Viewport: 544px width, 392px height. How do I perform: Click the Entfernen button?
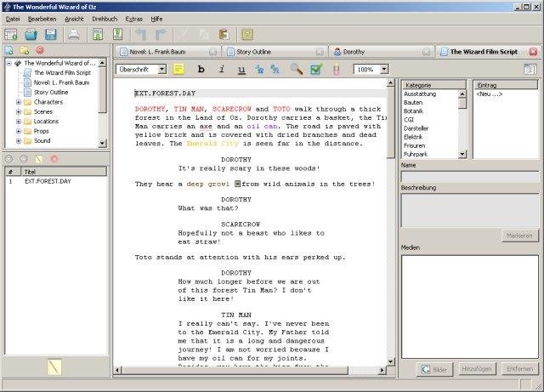pos(519,369)
